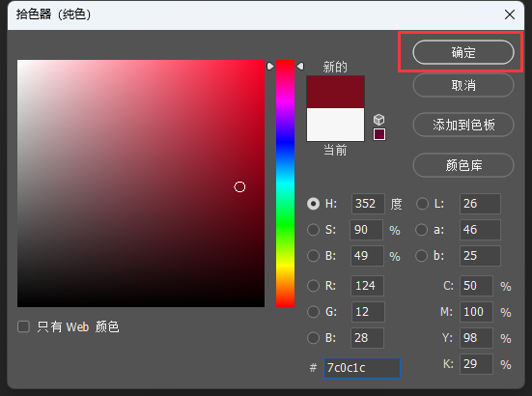Viewport: 532px width, 396px height.
Task: Click 添加到色板 to add swatch
Action: (463, 125)
